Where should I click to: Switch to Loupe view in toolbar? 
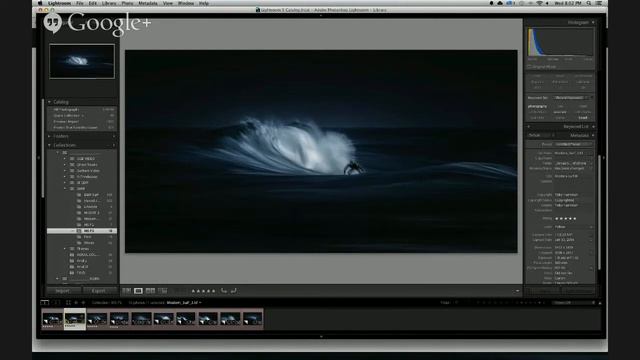138,291
